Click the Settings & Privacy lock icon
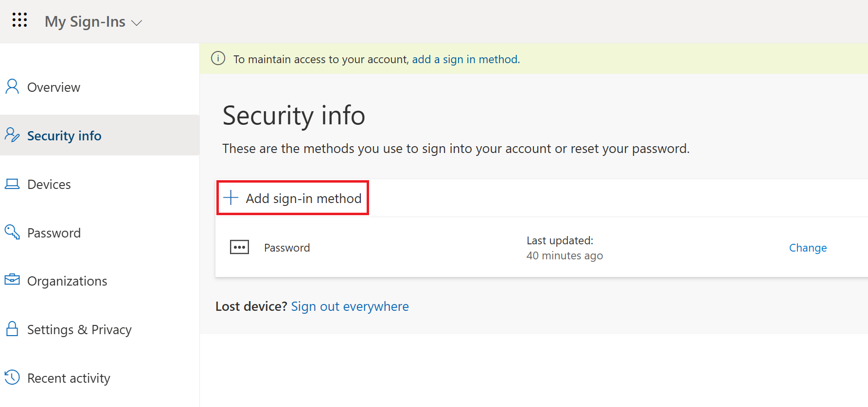The height and width of the screenshot is (407, 868). 12,329
